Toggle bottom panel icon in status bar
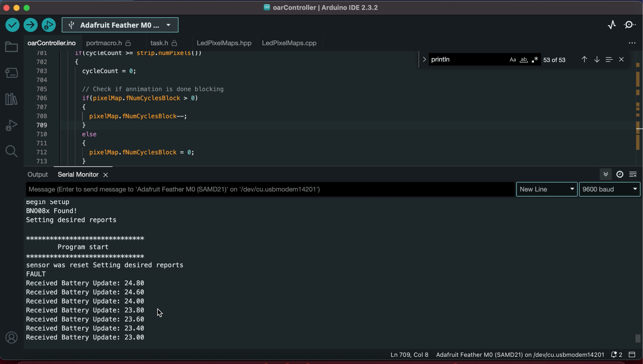643x364 pixels. [x=632, y=355]
